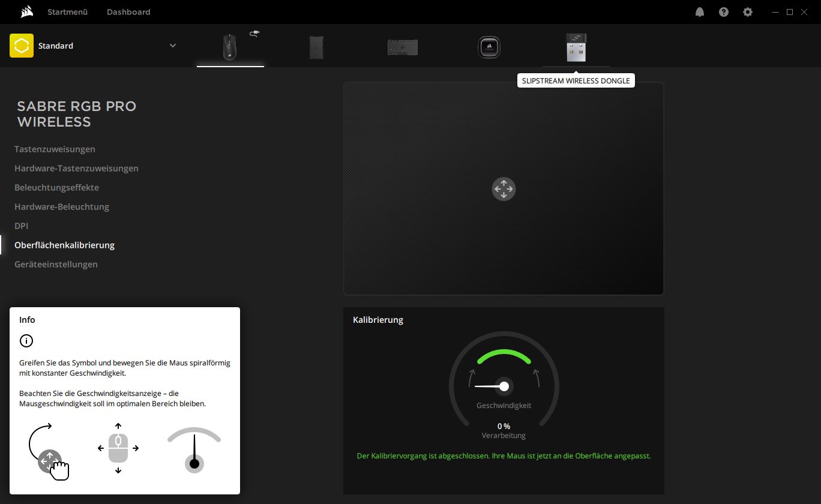
Task: Open Hardware-Beleuchtung section
Action: click(x=62, y=206)
